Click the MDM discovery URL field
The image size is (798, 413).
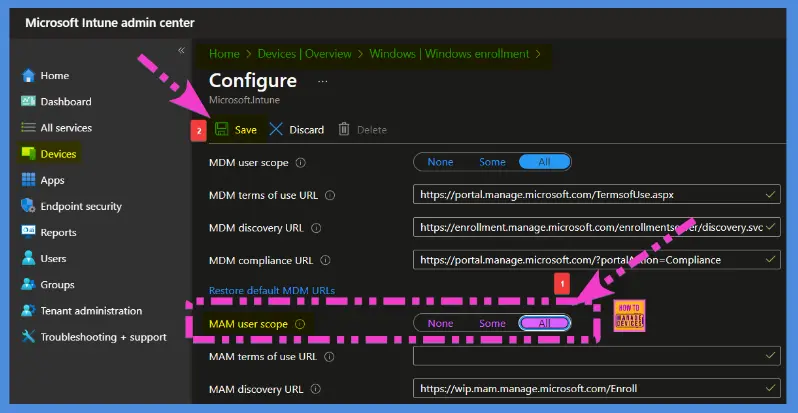pos(596,227)
